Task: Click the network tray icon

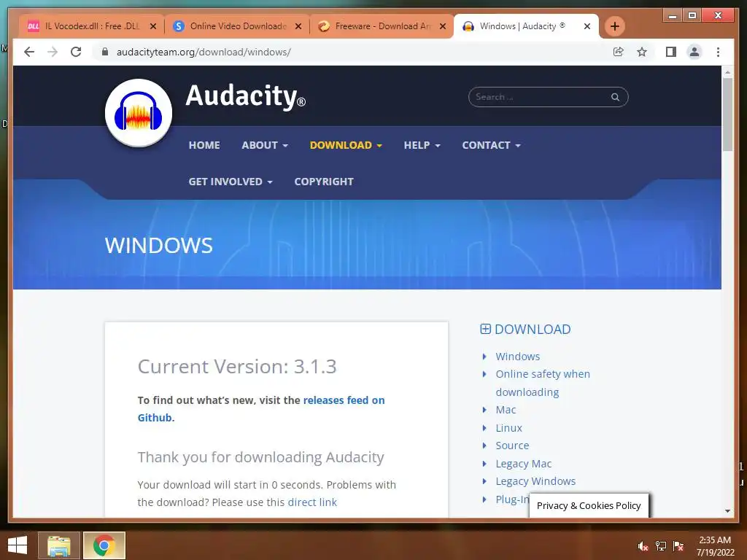Action: [x=661, y=546]
